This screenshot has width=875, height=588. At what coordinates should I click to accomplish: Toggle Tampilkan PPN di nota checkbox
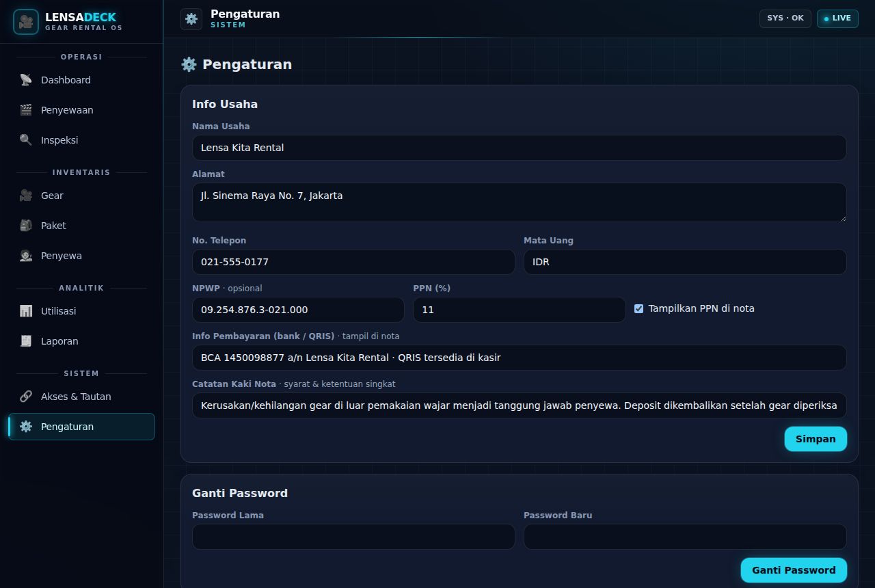638,308
